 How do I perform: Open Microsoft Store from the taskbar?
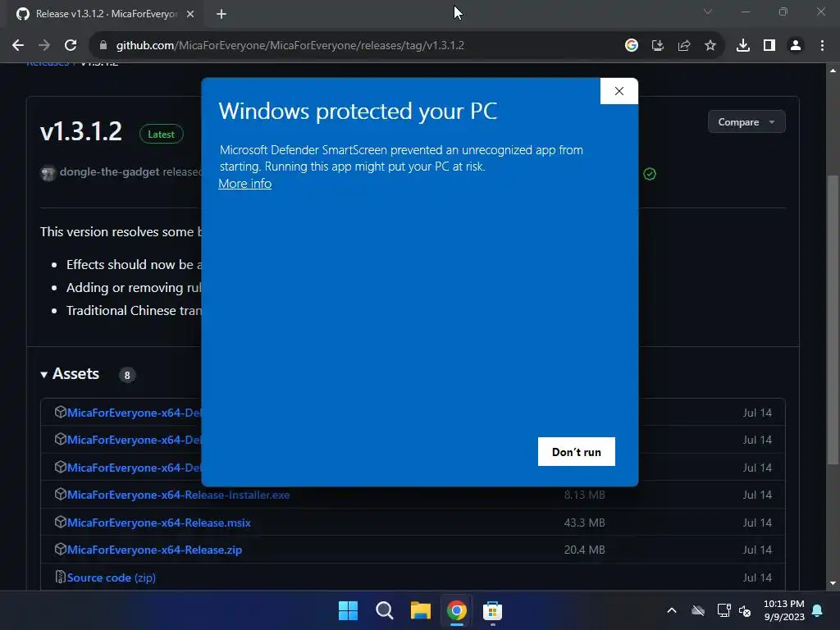pyautogui.click(x=492, y=610)
